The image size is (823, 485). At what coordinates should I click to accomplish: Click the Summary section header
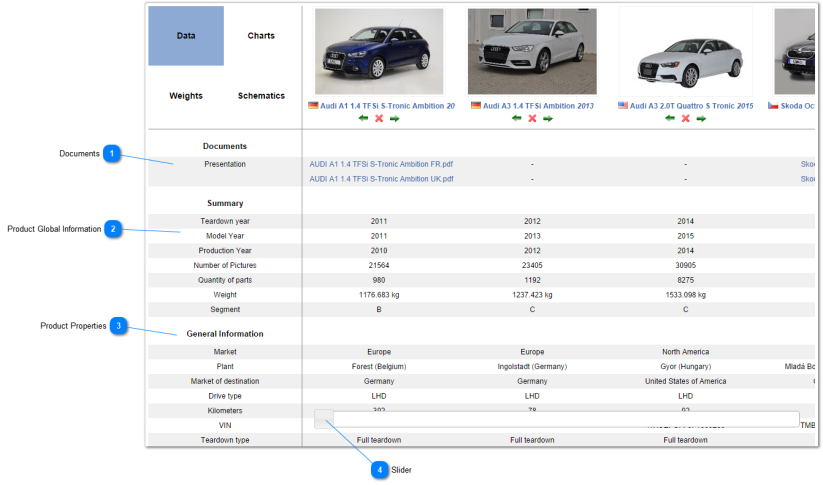click(x=225, y=204)
